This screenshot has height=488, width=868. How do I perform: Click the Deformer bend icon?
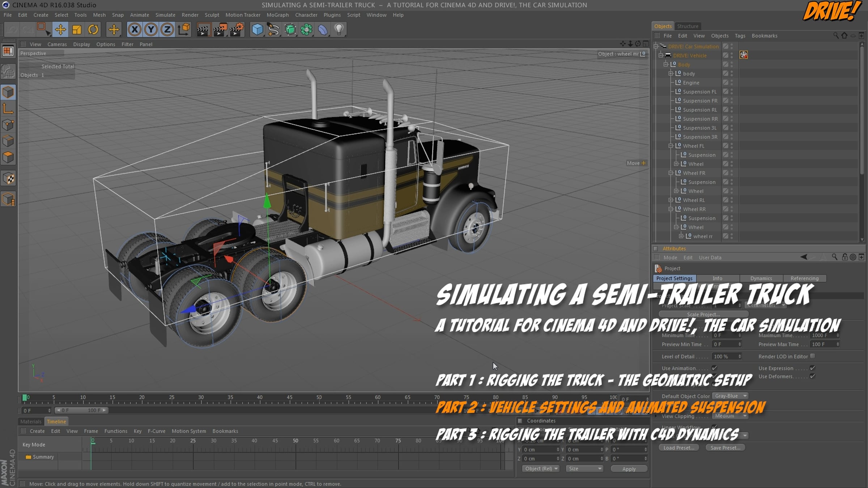(323, 30)
